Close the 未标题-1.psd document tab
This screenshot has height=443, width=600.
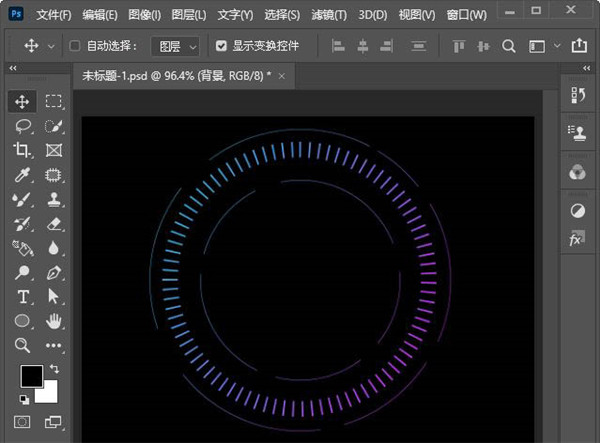click(282, 77)
